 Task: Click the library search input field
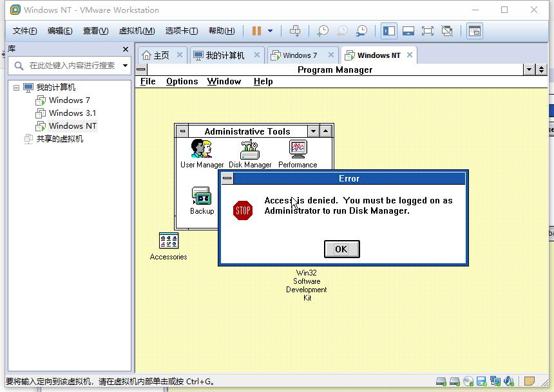click(72, 66)
